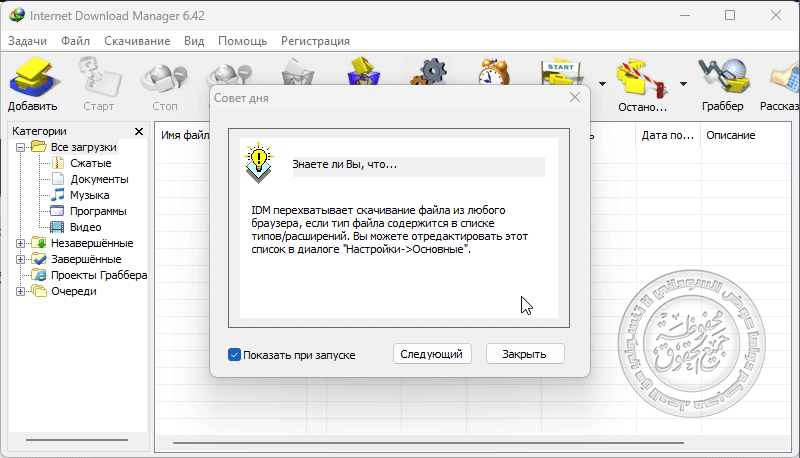
Task: Open the Скачивание menu
Action: click(137, 41)
